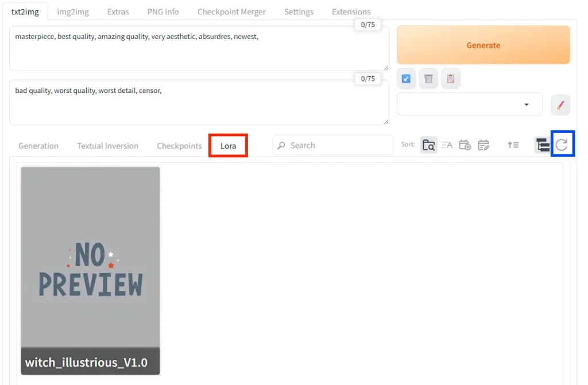Switch to the img2img tab
The height and width of the screenshot is (385, 588).
pos(73,11)
